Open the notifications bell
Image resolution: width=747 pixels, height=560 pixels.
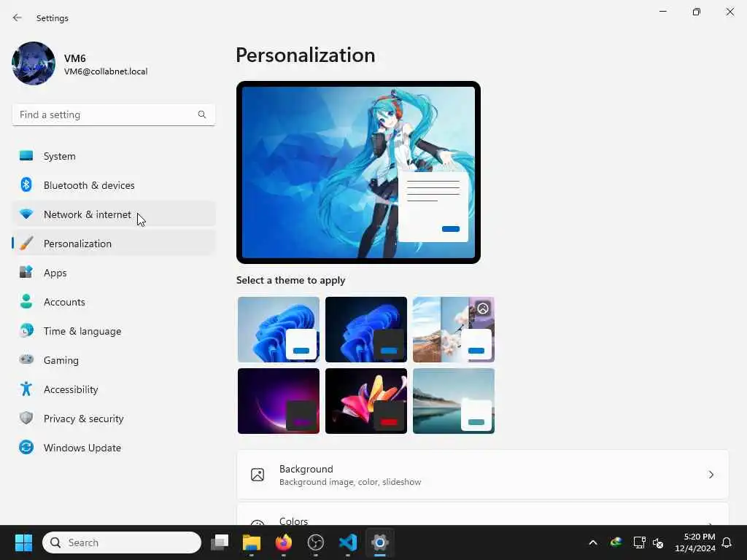tap(727, 542)
